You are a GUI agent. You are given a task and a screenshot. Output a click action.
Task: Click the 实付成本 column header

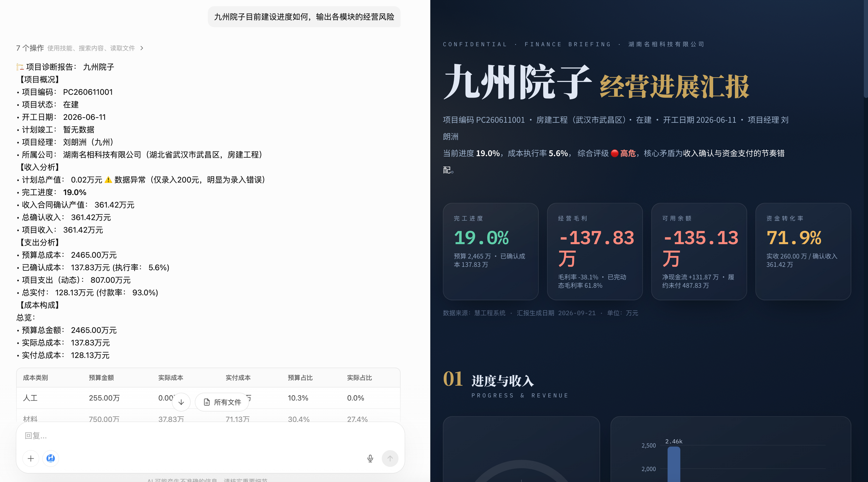tap(238, 378)
